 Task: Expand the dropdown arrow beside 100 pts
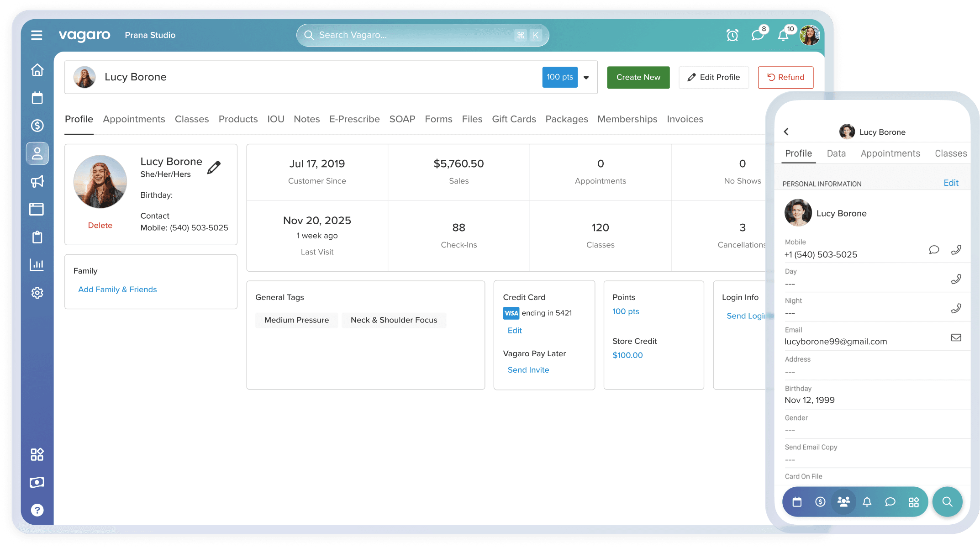click(x=586, y=78)
